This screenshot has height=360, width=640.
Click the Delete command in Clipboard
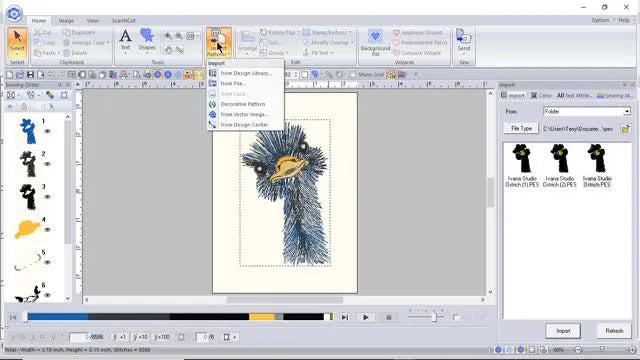tap(76, 53)
